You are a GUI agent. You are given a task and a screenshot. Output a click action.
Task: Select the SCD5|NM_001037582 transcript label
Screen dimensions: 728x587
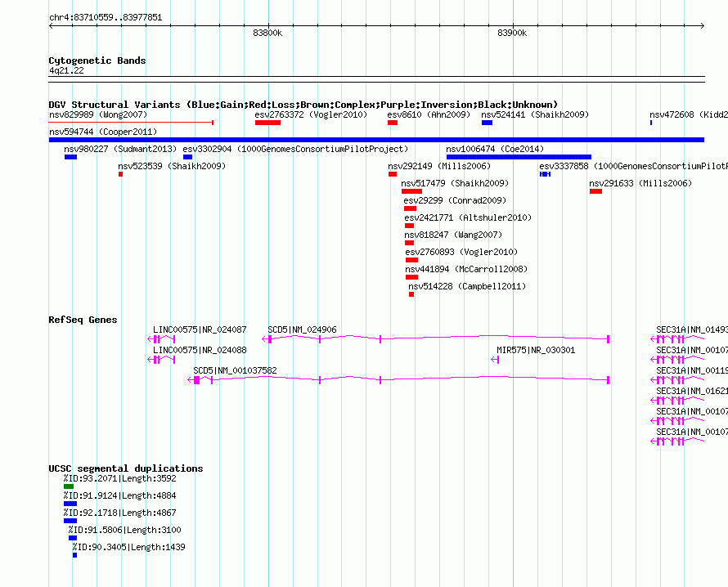pos(235,370)
